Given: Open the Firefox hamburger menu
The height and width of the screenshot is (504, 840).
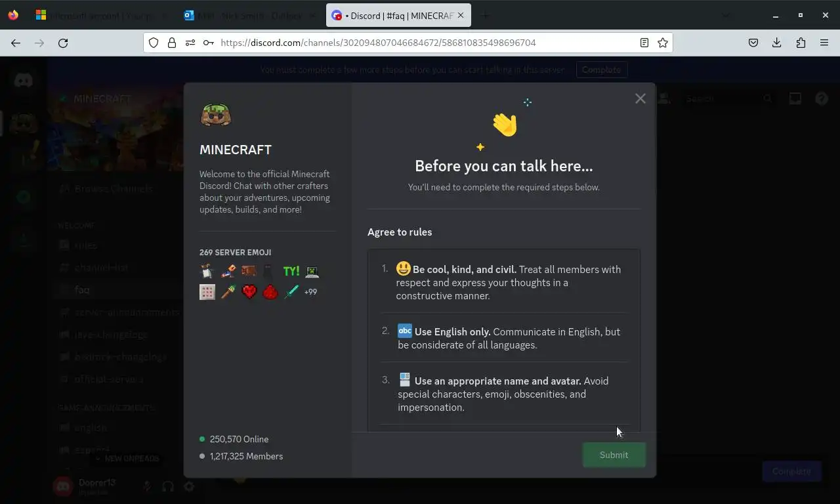Looking at the screenshot, I should 824,43.
